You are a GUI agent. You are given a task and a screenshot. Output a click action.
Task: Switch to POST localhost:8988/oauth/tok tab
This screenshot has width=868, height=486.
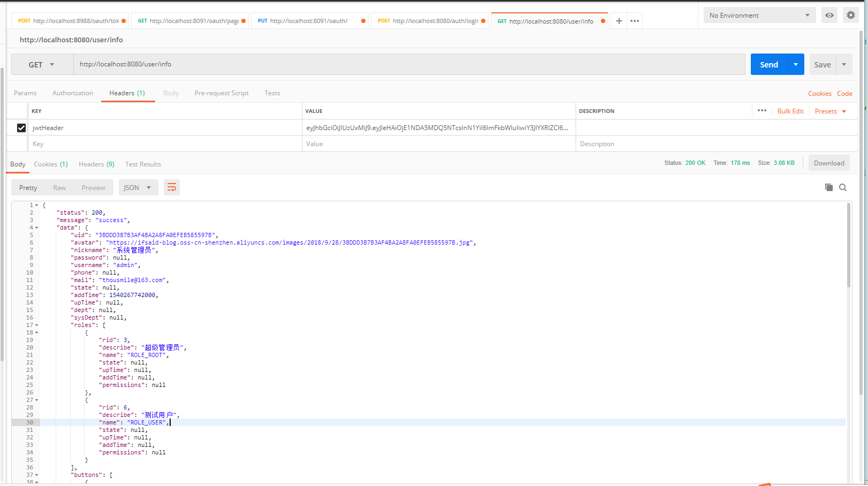(x=70, y=21)
